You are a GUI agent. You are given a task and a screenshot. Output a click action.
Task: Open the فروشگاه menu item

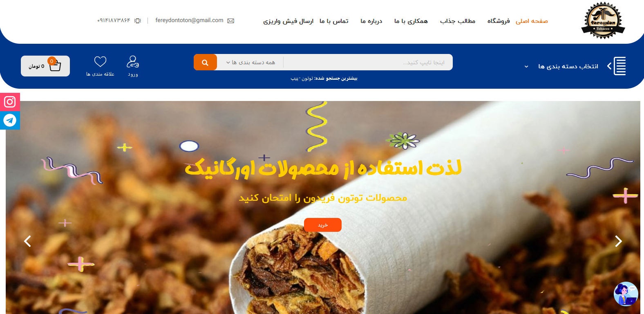(x=499, y=21)
